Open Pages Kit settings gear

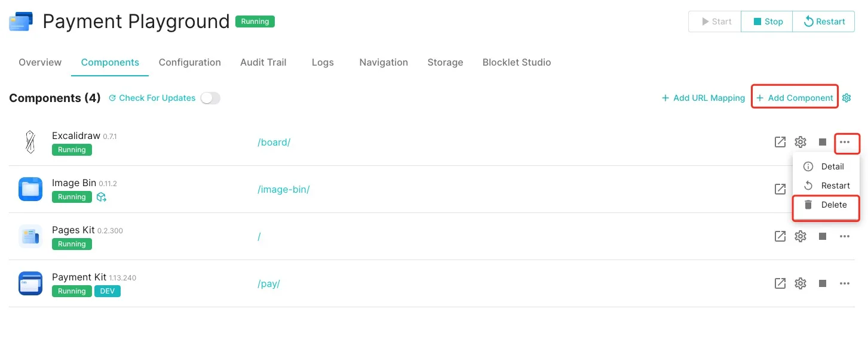[x=800, y=236]
